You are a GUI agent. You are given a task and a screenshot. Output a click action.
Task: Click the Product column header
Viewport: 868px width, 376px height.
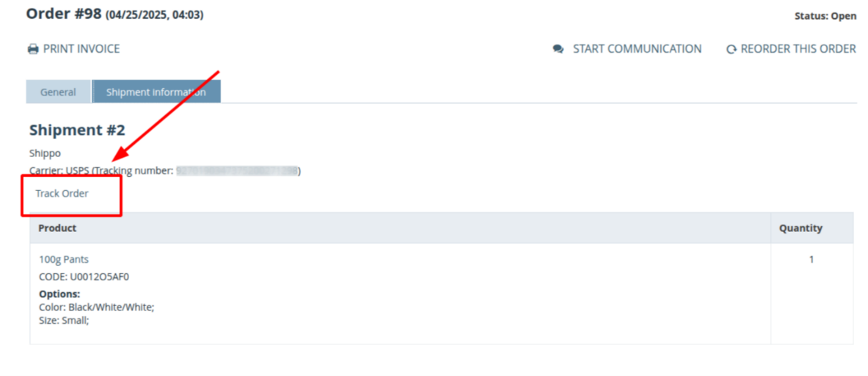click(57, 228)
